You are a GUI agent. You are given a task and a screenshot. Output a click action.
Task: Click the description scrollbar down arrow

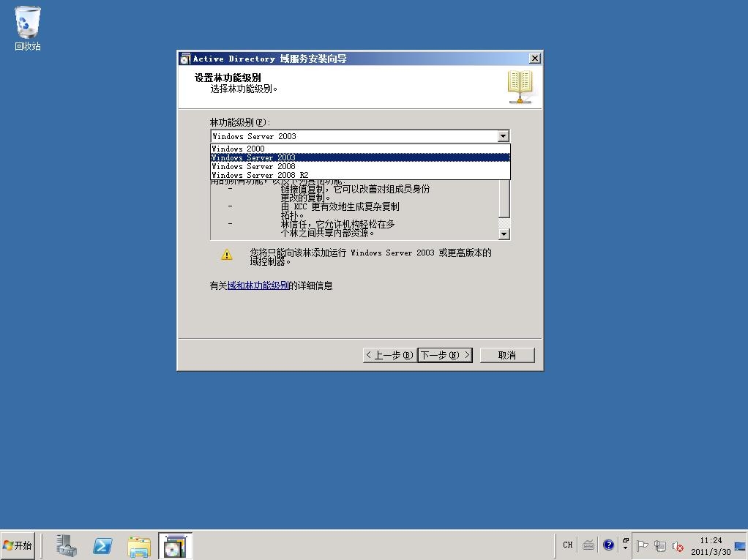pos(504,234)
